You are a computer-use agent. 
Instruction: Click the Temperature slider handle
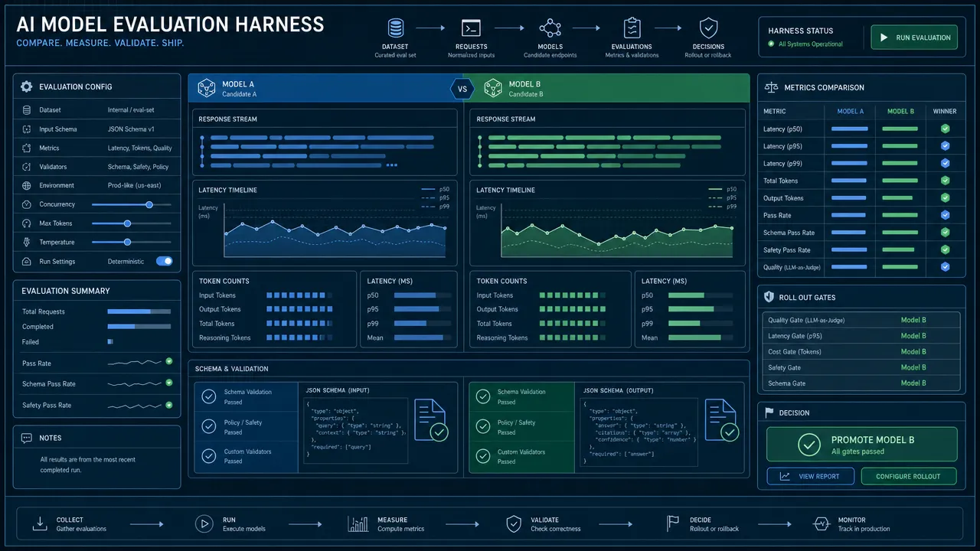(x=127, y=242)
